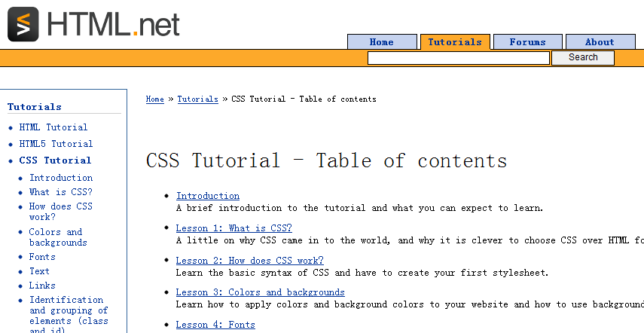The width and height of the screenshot is (644, 333).
Task: Open HTML Tutorial in sidebar
Action: 53,127
